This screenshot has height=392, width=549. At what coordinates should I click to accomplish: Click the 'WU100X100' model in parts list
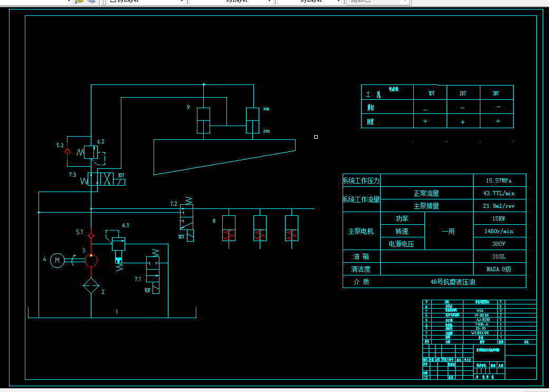click(x=480, y=333)
